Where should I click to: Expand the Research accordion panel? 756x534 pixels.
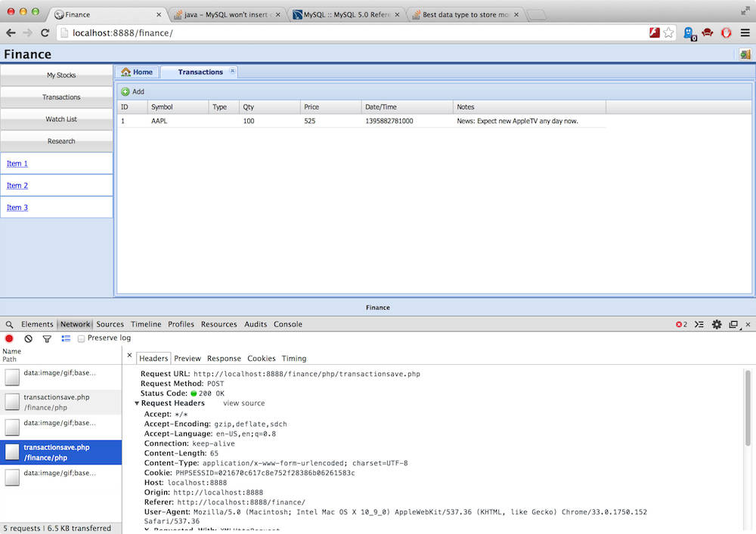coord(60,141)
